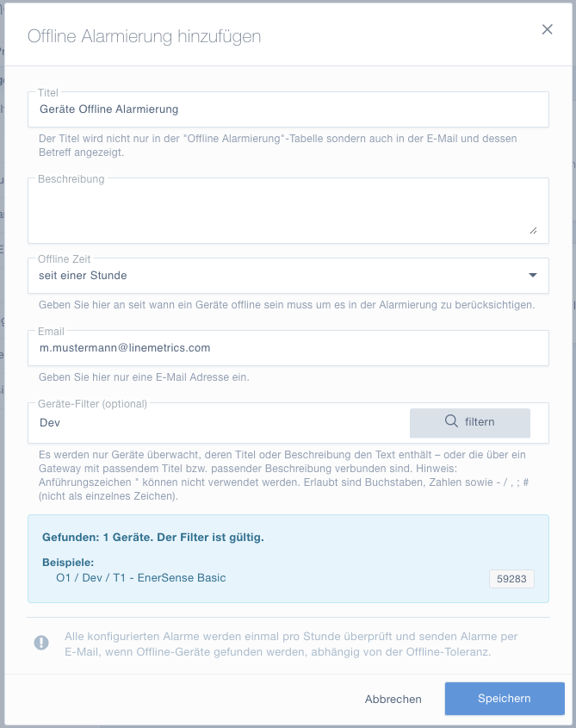Click the exclamation info icon

(41, 643)
